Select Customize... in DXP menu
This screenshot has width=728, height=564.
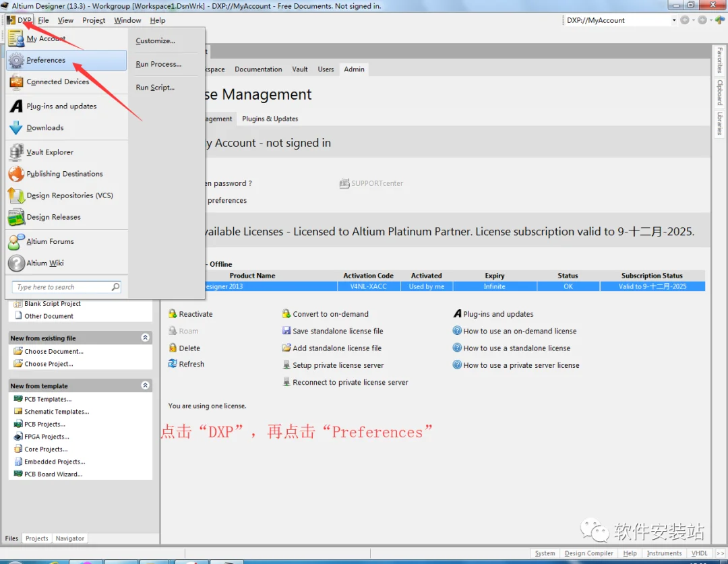click(x=156, y=41)
